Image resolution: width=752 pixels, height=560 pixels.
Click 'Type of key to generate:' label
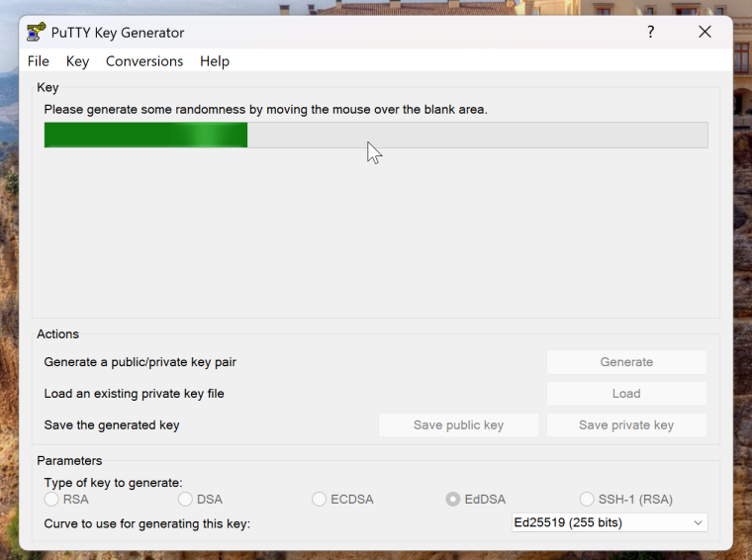coord(113,482)
